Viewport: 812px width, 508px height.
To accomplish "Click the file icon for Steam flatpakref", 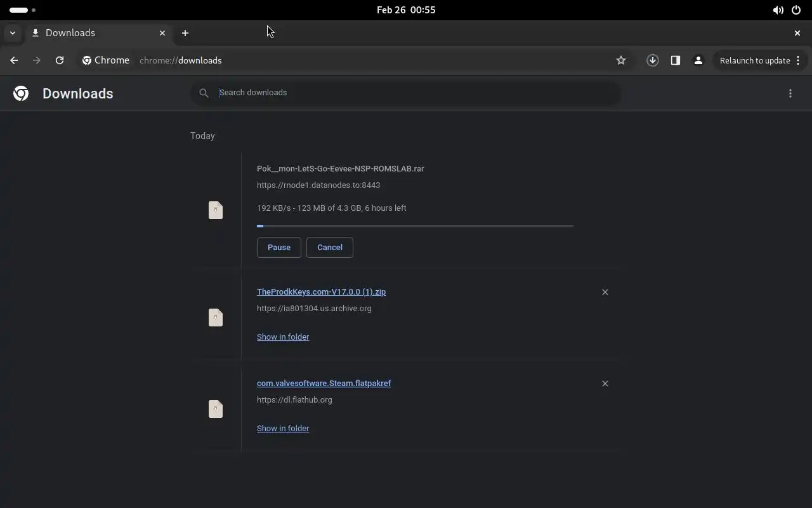I will coord(216,408).
